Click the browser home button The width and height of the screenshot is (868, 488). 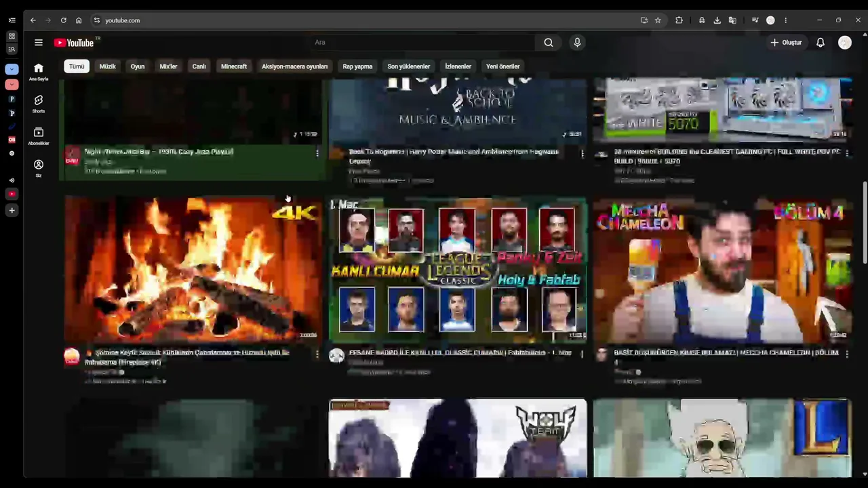coord(79,20)
